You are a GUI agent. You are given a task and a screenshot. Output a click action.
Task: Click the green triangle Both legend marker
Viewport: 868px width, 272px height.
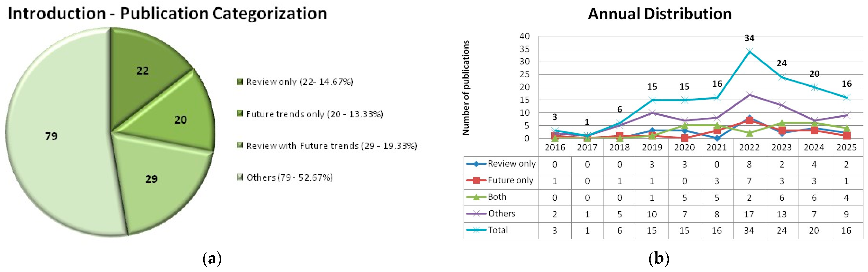click(476, 197)
